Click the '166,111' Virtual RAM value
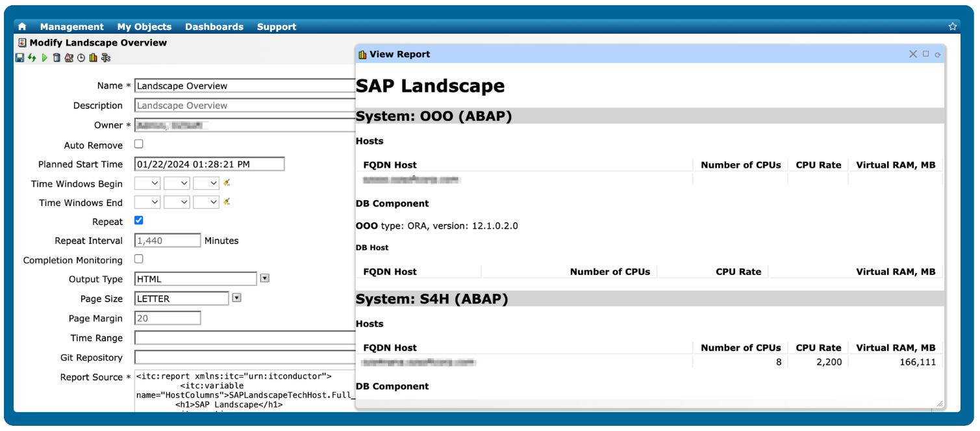Screen dimensions: 980x431 click(916, 361)
